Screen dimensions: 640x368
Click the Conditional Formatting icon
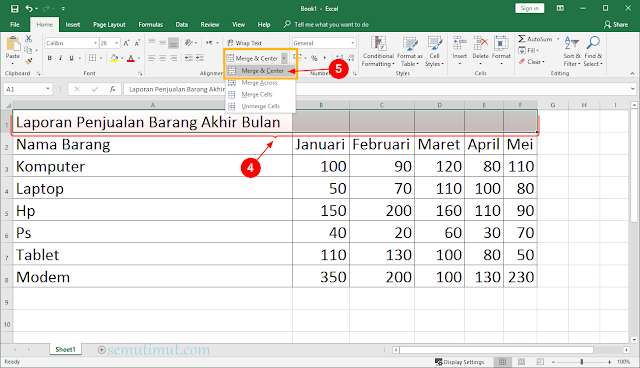[378, 44]
